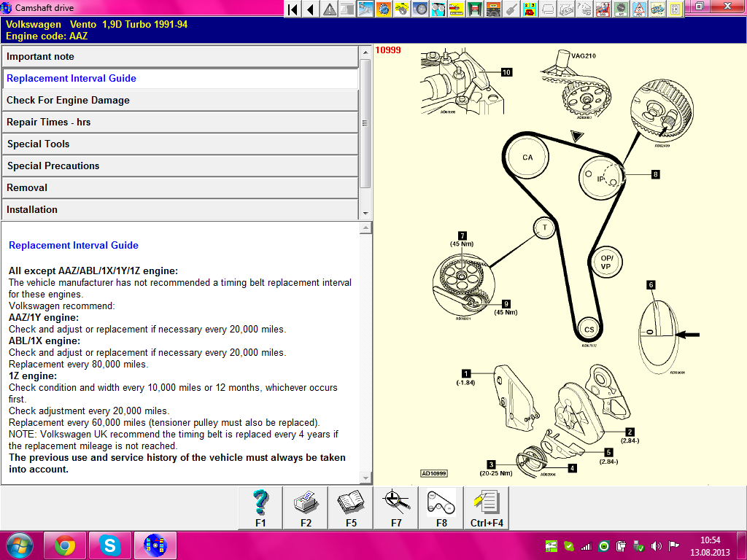Open the Important note section
The height and width of the screenshot is (560, 747).
180,57
